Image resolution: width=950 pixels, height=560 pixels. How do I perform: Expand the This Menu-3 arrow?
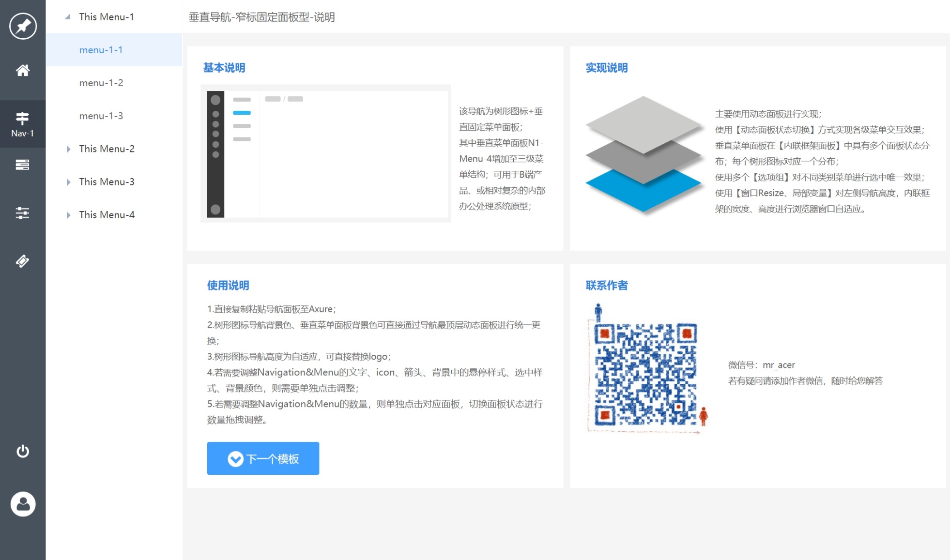(68, 182)
